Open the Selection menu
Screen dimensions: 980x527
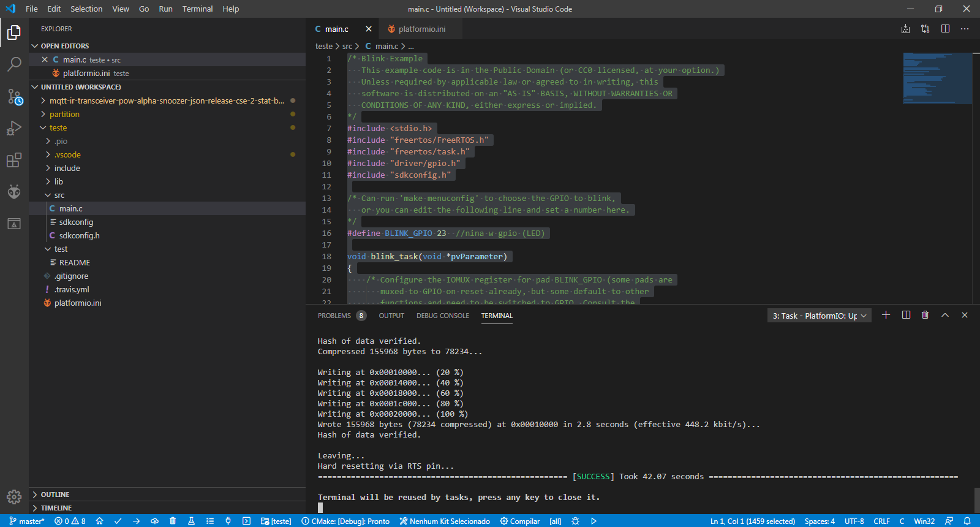[86, 9]
